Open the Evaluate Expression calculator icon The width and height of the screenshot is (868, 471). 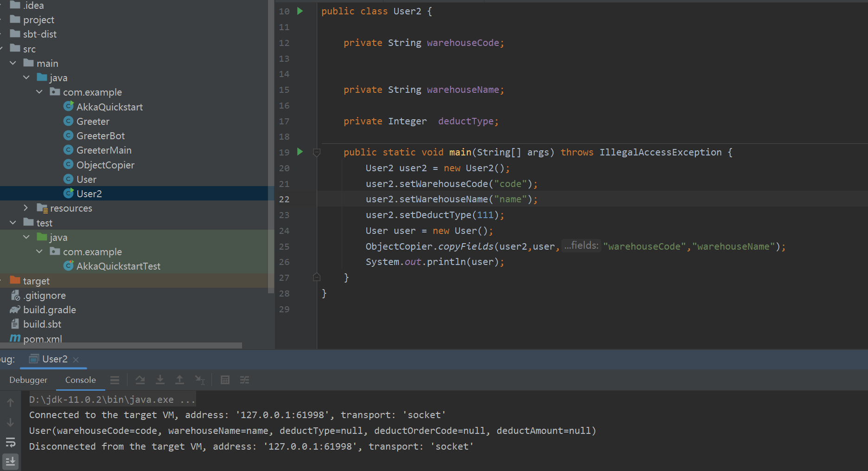click(x=225, y=380)
